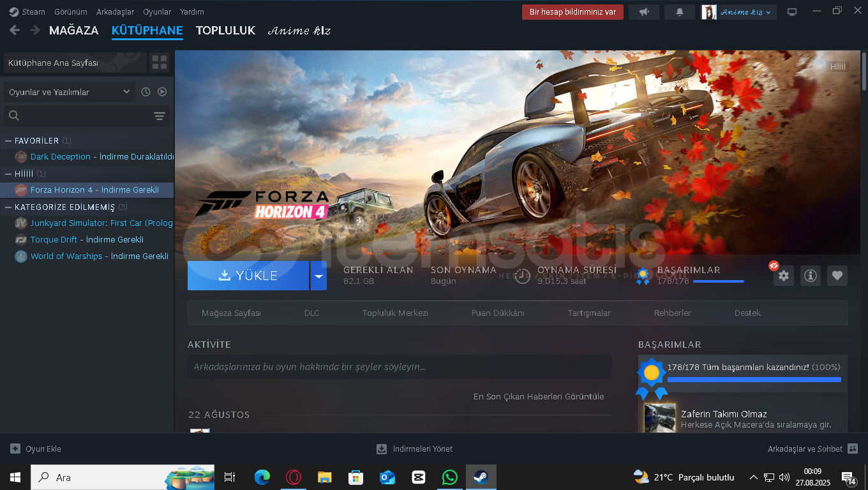This screenshot has width=868, height=490.
Task: Click the YÜKLE install button
Action: (248, 276)
